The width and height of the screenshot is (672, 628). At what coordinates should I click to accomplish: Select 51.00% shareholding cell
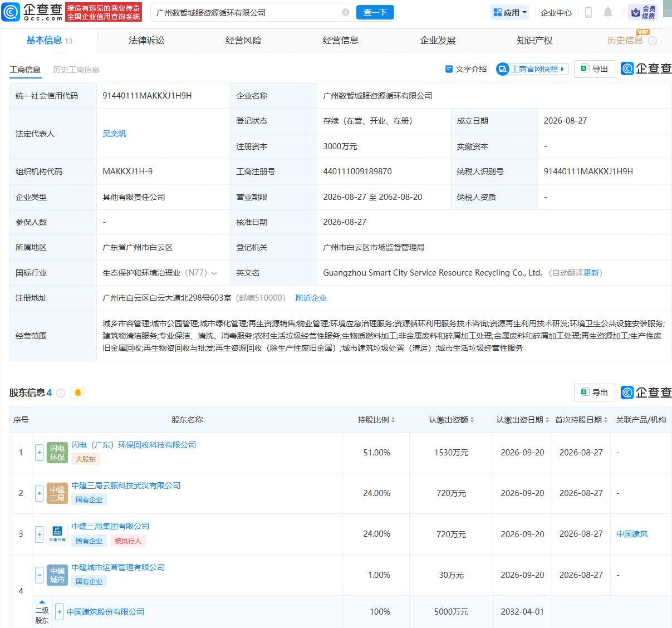coord(377,453)
